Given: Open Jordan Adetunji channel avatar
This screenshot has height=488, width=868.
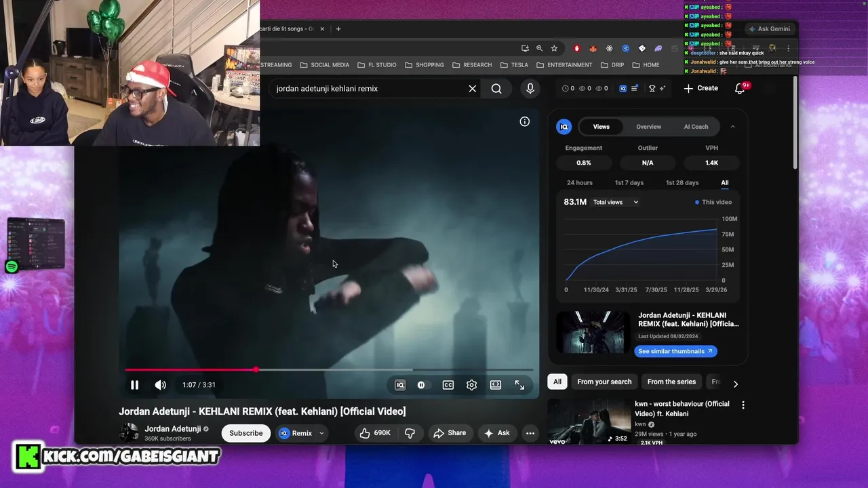Looking at the screenshot, I should (x=129, y=433).
